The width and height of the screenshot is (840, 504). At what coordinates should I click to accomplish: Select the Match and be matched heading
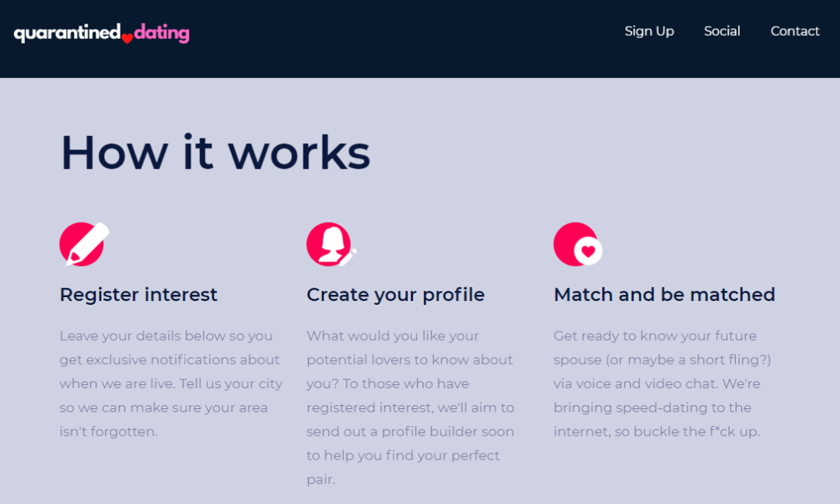click(x=664, y=295)
